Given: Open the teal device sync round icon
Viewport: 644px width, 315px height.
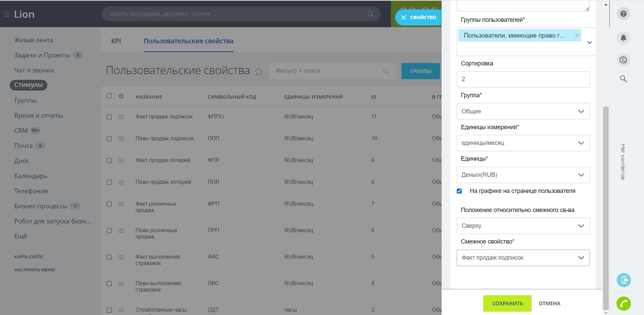Looking at the screenshot, I should [x=624, y=280].
